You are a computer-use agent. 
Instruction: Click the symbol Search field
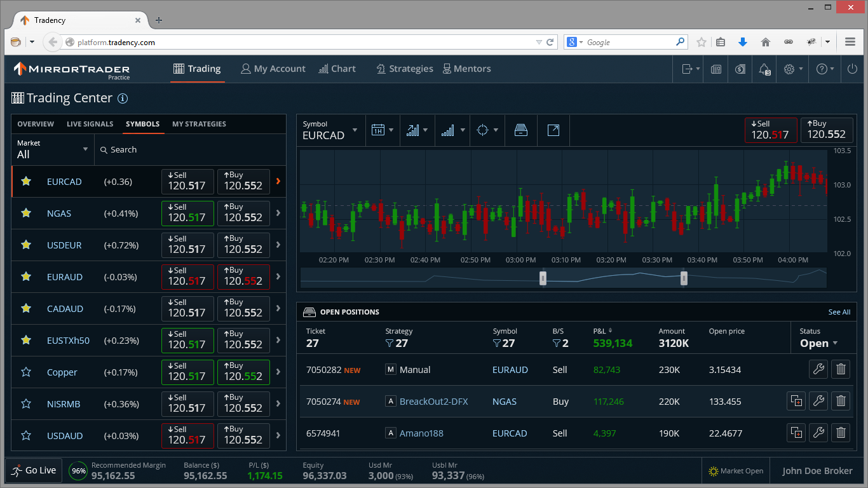click(x=190, y=149)
